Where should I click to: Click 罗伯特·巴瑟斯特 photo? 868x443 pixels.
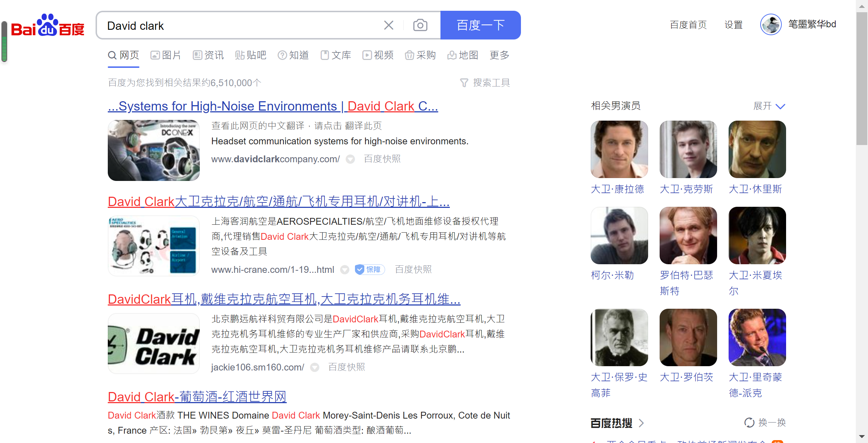(688, 236)
